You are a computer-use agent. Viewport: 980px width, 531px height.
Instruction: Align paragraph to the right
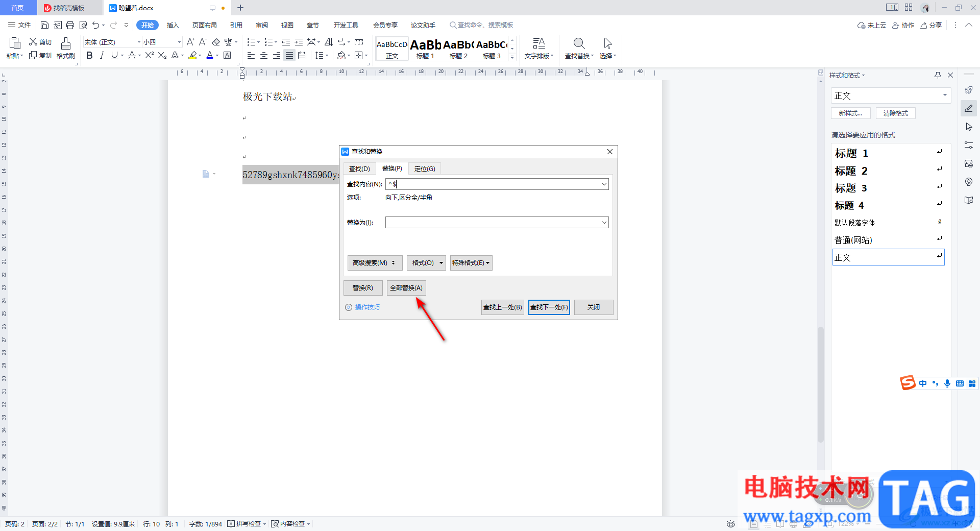[276, 55]
